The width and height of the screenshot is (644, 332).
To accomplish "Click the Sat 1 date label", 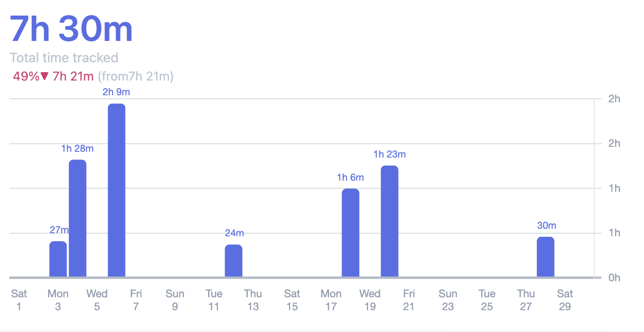I will pos(19,300).
